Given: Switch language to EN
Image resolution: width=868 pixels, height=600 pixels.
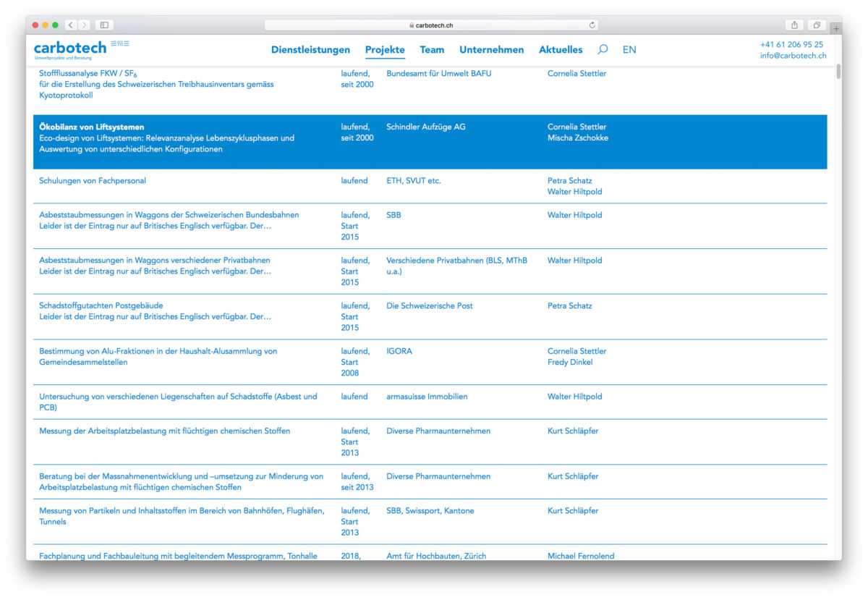Looking at the screenshot, I should [x=629, y=50].
